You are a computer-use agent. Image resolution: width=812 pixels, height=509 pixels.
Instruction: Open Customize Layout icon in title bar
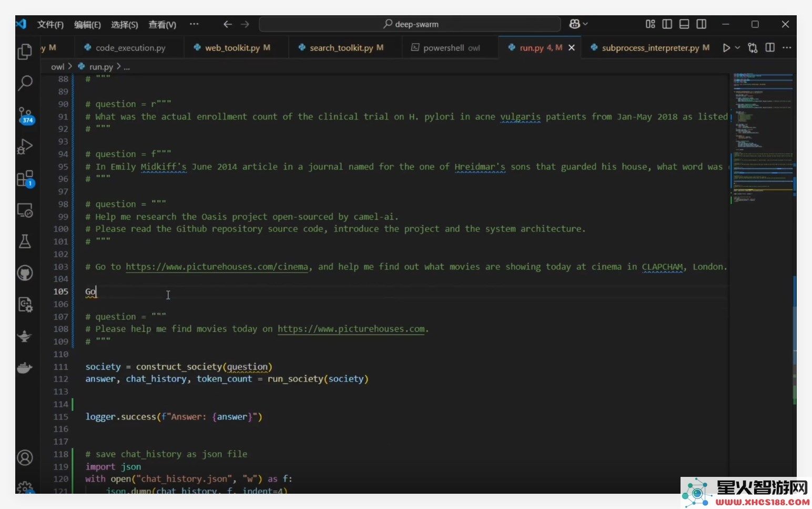(651, 24)
